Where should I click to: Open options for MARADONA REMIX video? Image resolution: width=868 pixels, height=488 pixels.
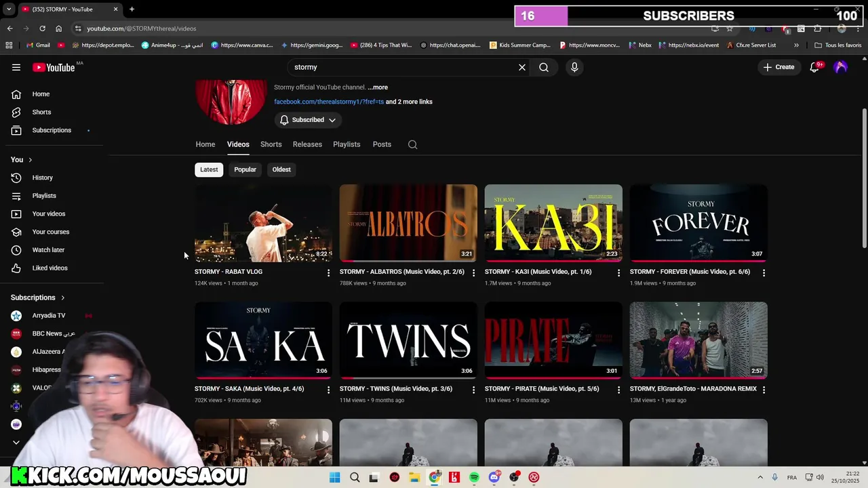[764, 390]
